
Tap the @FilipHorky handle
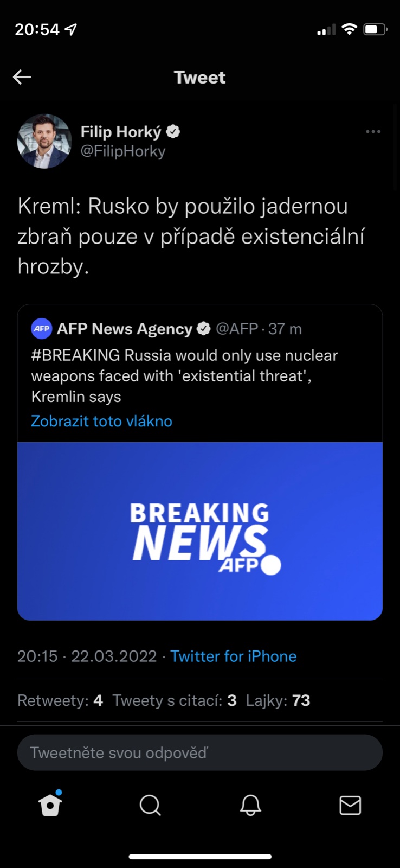(x=123, y=151)
